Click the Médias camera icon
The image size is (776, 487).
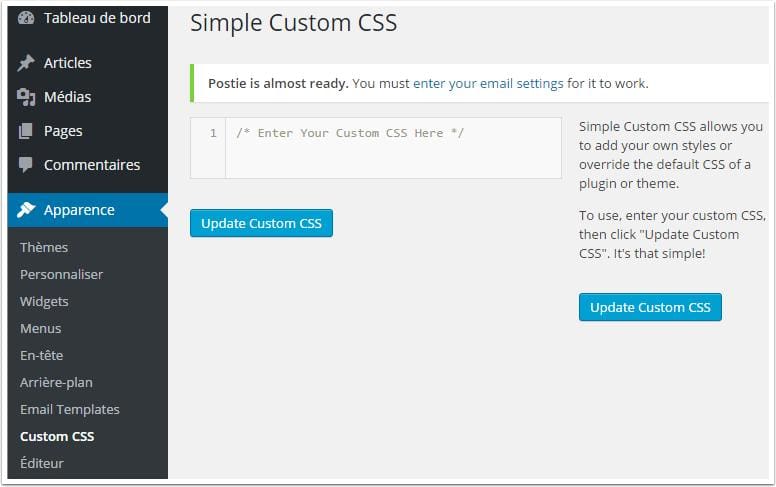[x=26, y=97]
